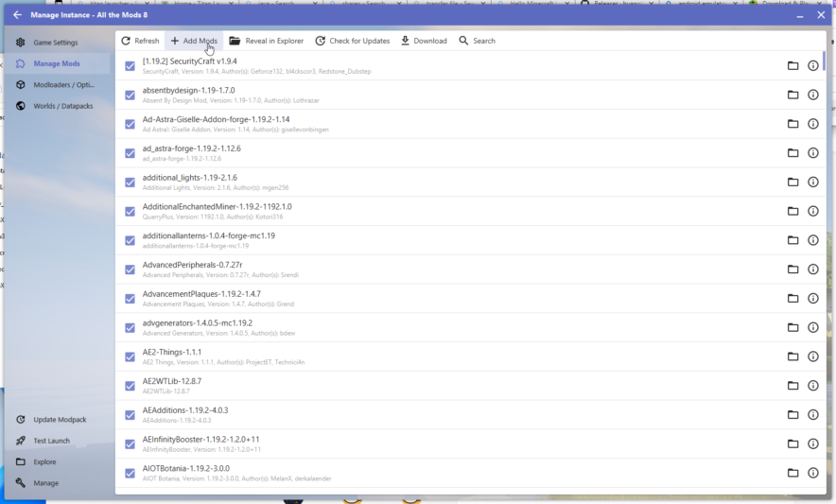Click the Add Mods button
Screen dimensions: 836x504
coord(194,41)
